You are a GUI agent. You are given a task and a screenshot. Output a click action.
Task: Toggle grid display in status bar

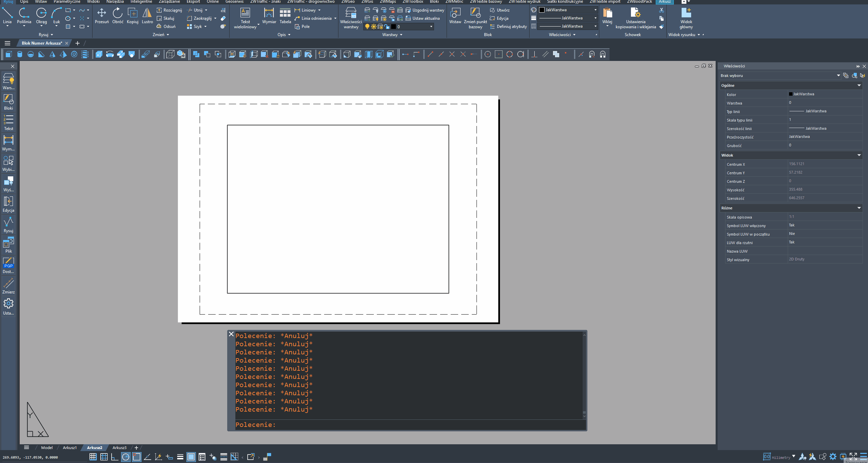pyautogui.click(x=104, y=457)
